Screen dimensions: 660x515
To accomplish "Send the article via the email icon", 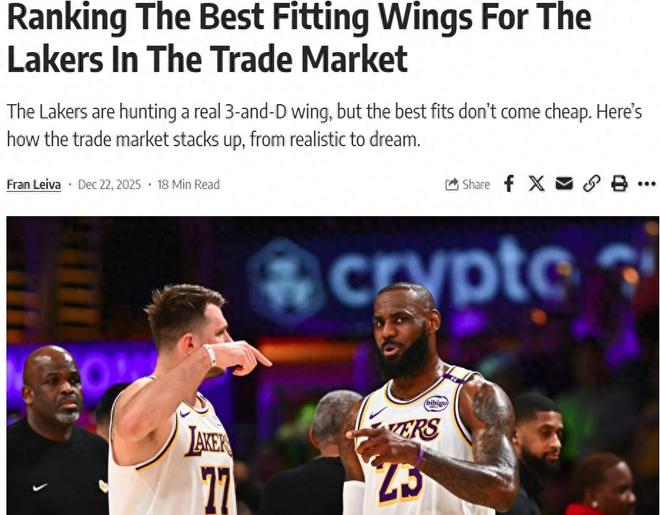I will [564, 184].
